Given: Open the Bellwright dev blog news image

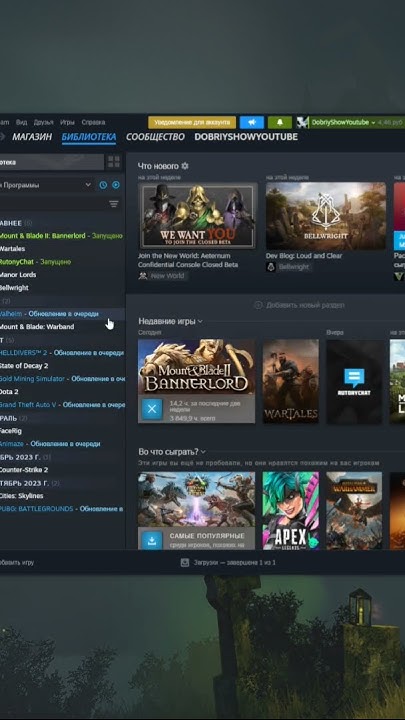Looking at the screenshot, I should (x=326, y=216).
